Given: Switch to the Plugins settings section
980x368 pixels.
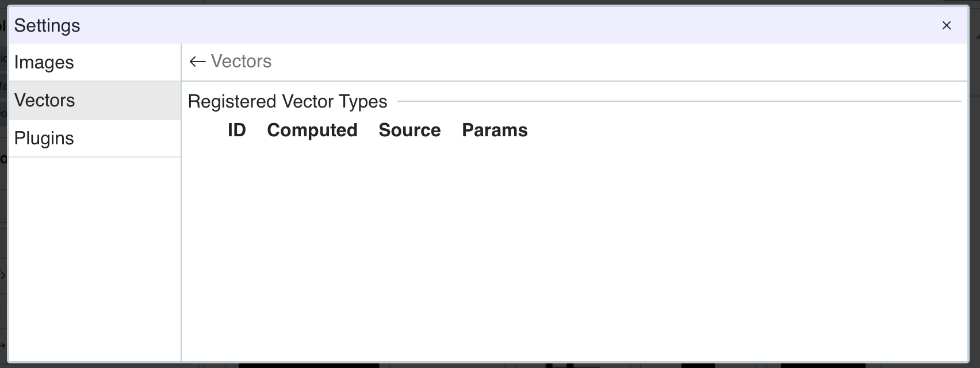Looking at the screenshot, I should (x=44, y=138).
